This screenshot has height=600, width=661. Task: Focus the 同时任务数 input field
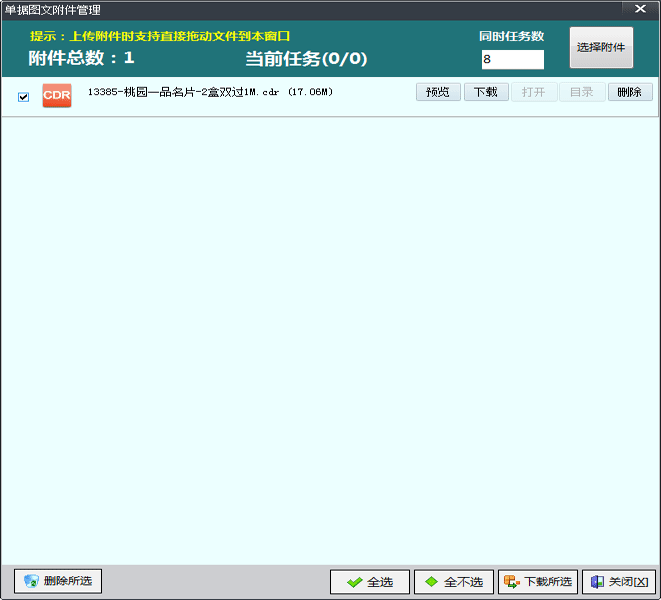pos(513,59)
